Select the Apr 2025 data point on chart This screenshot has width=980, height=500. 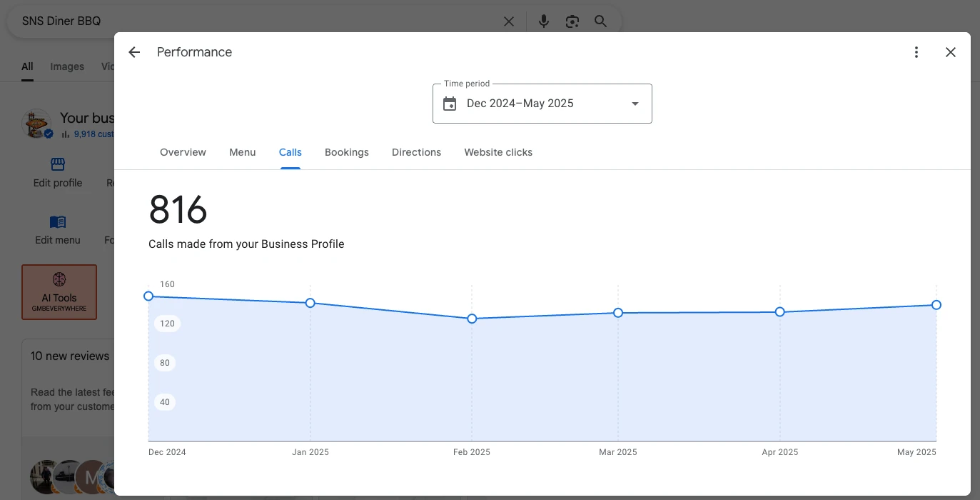(x=780, y=311)
